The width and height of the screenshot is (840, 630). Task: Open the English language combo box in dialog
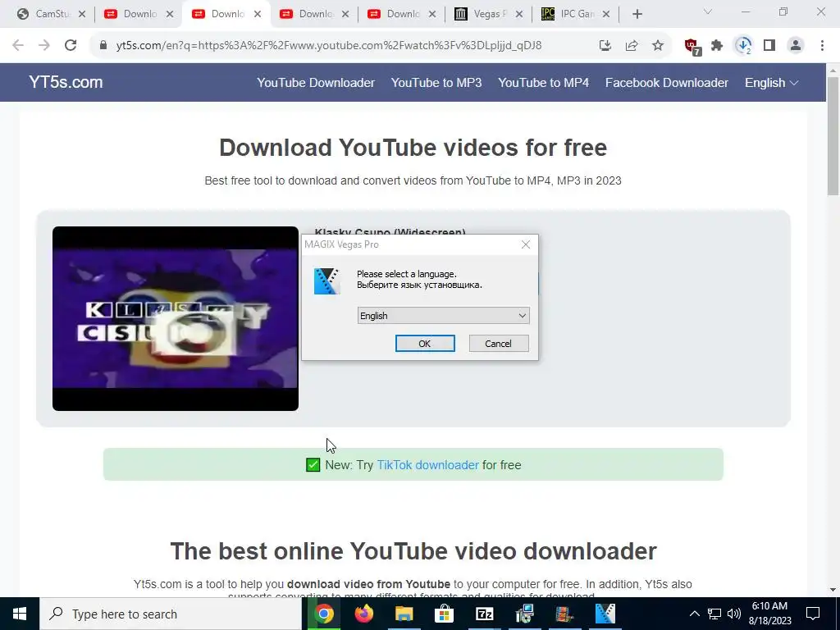click(x=443, y=316)
